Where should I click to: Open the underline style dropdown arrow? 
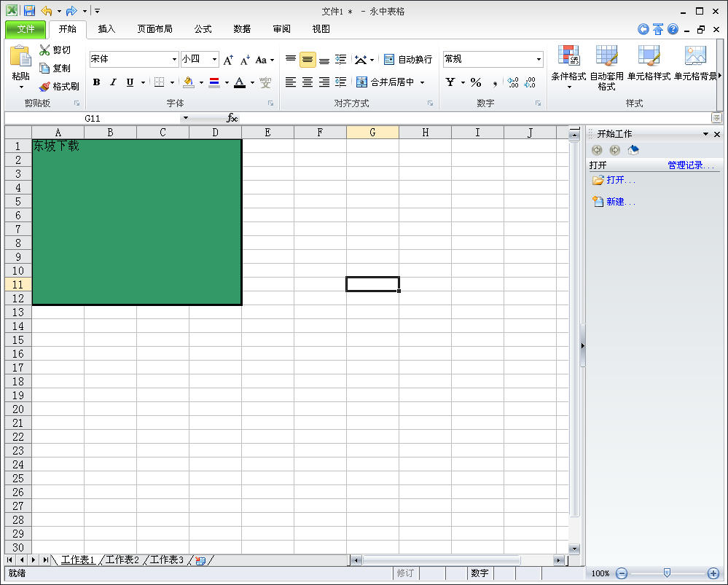click(x=143, y=82)
